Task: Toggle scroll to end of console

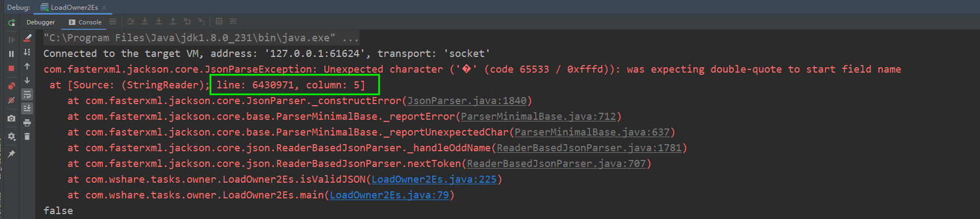Action: pos(27,108)
